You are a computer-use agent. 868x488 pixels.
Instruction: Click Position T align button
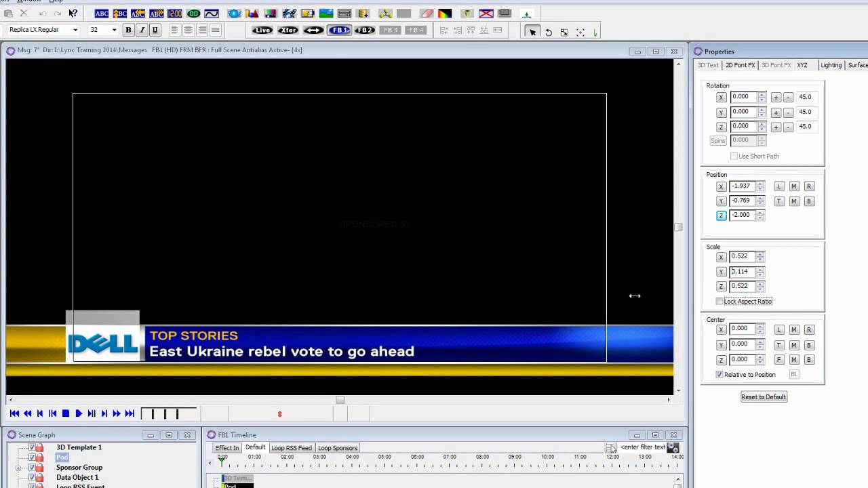(779, 201)
